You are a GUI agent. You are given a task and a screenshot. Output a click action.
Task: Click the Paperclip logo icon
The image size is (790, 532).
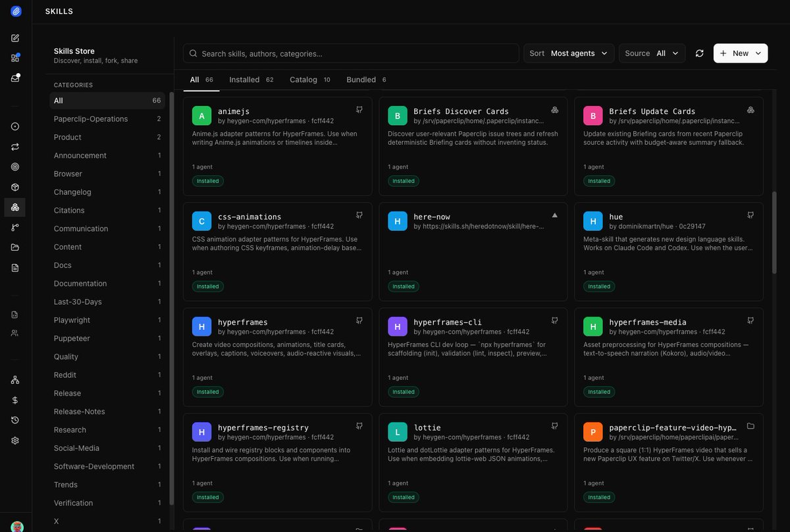[x=16, y=11]
